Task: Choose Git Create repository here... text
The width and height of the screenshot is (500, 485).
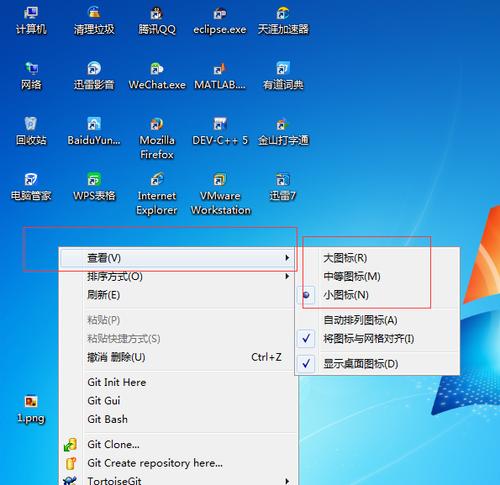Action: pyautogui.click(x=155, y=463)
